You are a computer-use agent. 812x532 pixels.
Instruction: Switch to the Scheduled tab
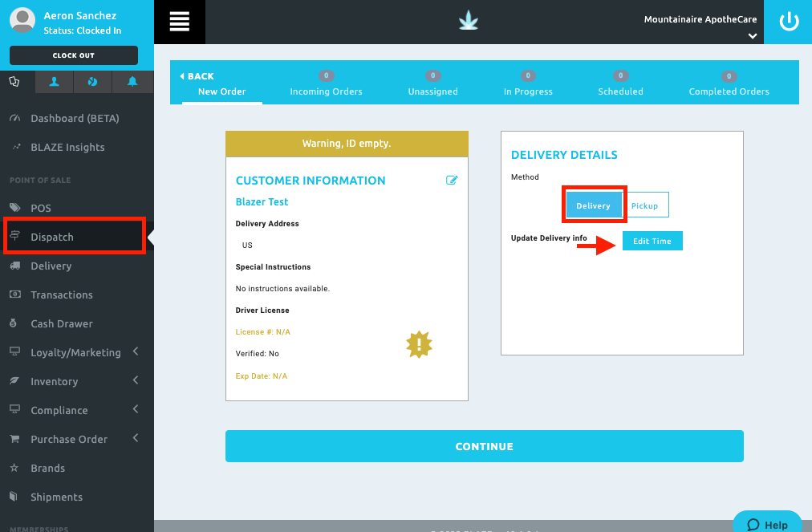(x=620, y=84)
